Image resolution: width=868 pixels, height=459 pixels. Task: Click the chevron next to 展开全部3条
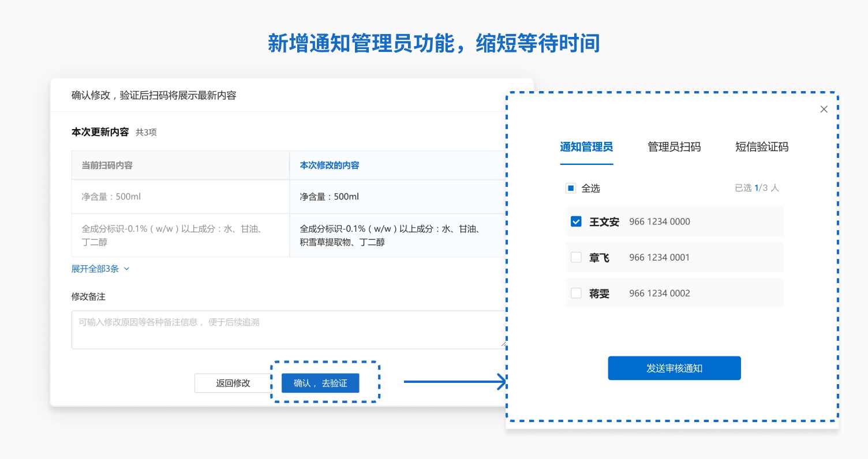pos(126,269)
